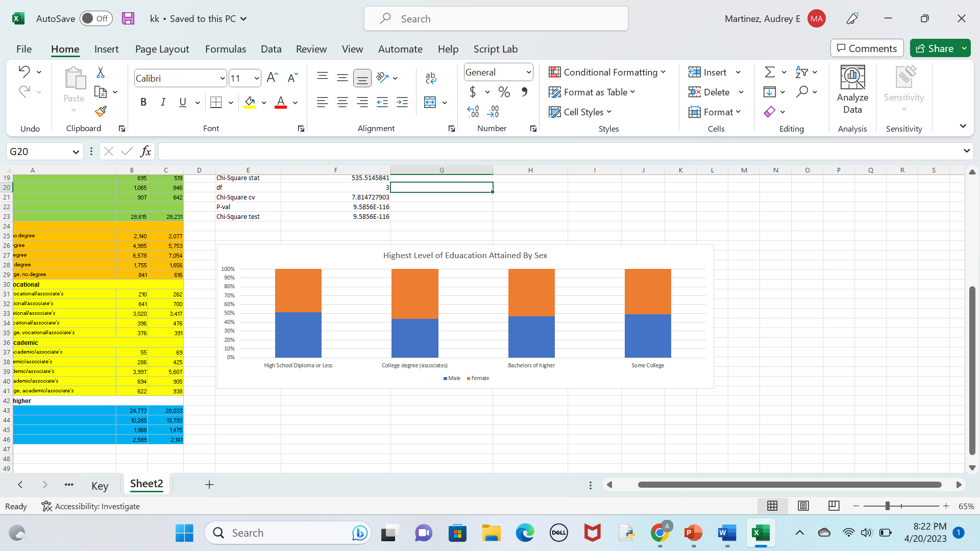The image size is (980, 551).
Task: Open the Analyze Data tool
Action: point(852,90)
